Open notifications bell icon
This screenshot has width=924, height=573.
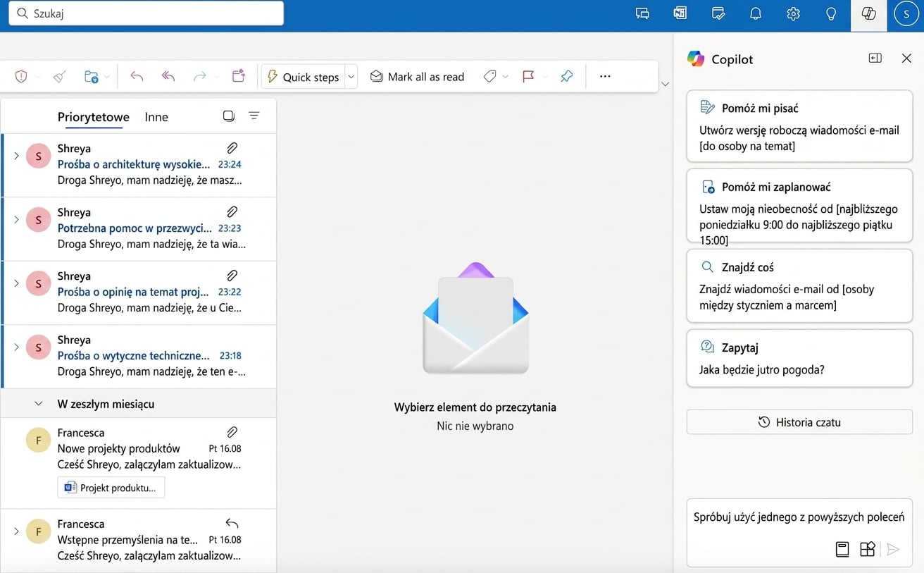click(756, 13)
